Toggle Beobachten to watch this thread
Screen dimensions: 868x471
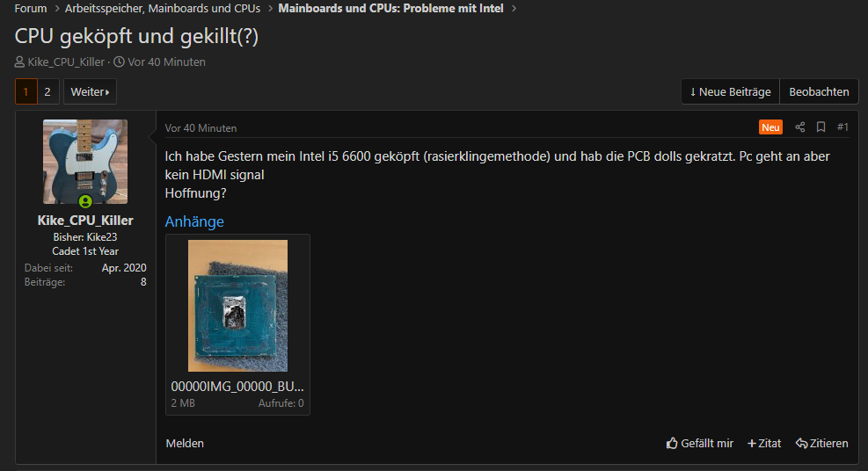tap(819, 91)
